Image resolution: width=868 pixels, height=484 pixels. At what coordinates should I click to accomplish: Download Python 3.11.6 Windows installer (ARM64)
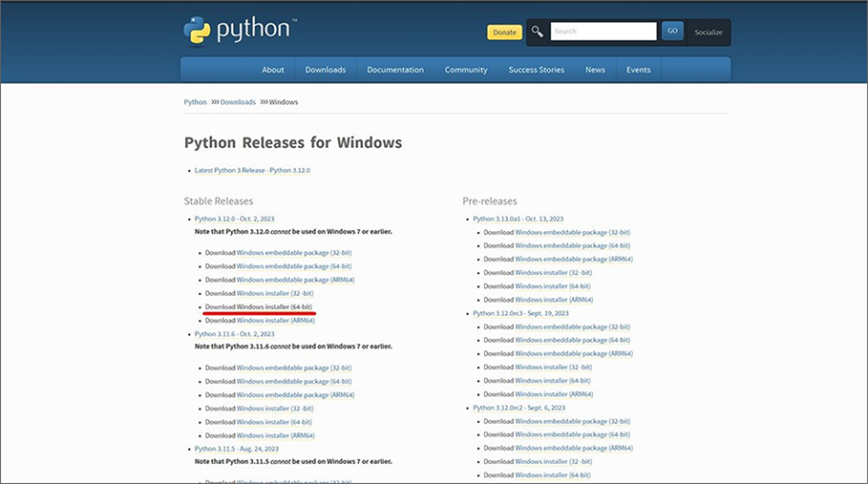(276, 435)
